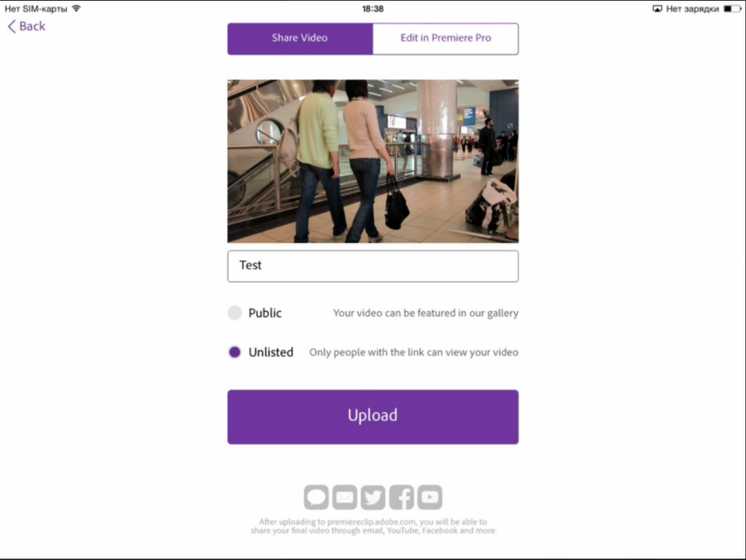Screen dimensions: 746x560
Task: Tap the battery indicator icon
Action: click(x=733, y=8)
